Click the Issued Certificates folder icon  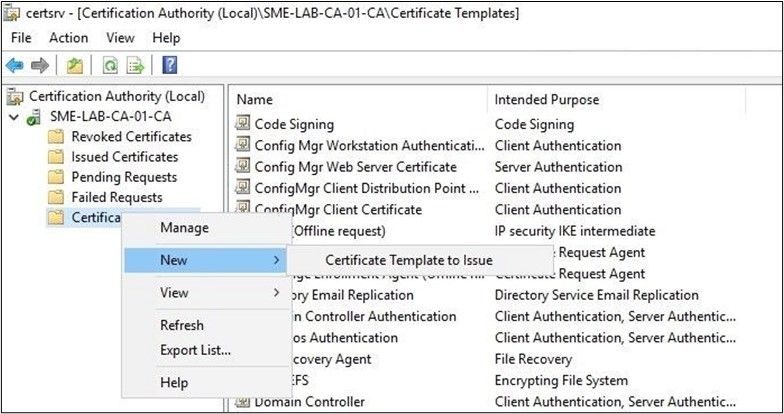(x=56, y=157)
